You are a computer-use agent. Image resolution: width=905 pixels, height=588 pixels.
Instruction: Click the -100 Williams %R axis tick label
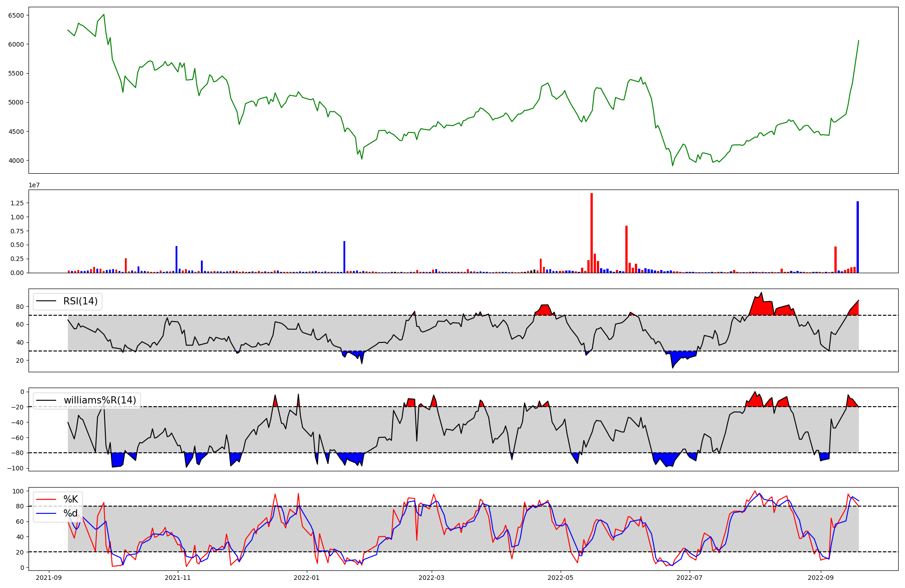(15, 468)
